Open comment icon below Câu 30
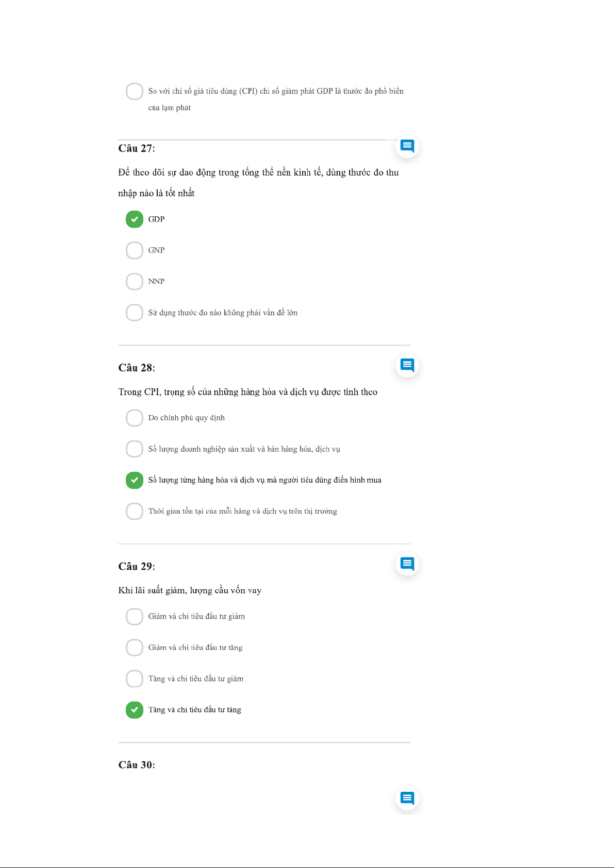 coord(407,798)
